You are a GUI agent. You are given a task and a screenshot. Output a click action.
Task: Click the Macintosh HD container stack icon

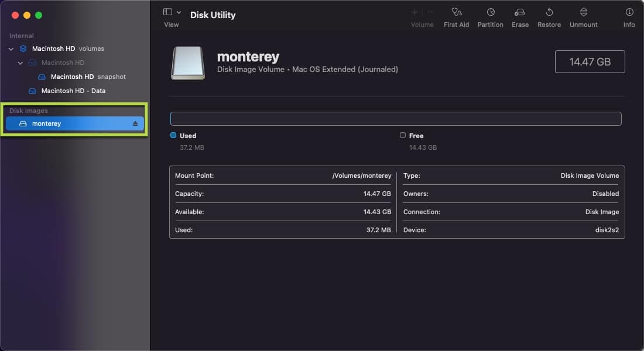(x=23, y=49)
